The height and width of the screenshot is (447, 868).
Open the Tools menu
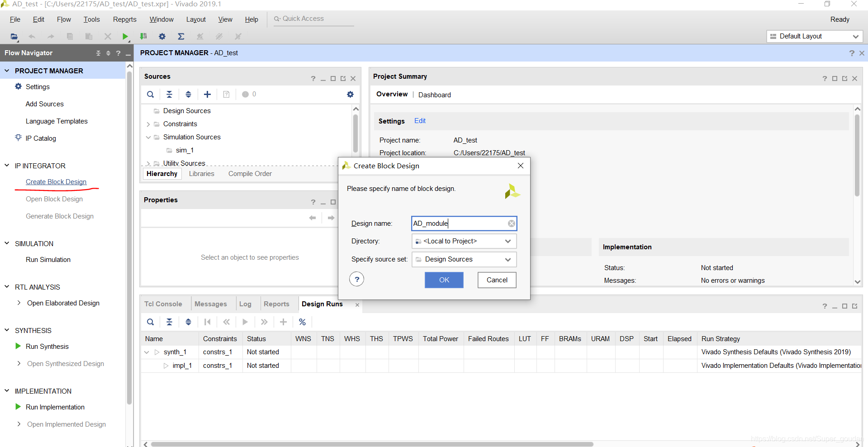[91, 19]
